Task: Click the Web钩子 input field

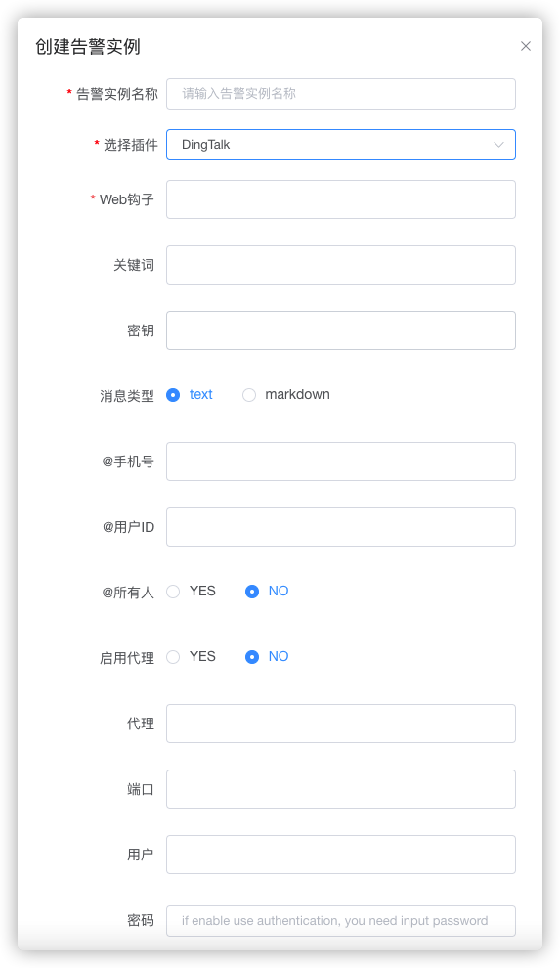Action: click(x=340, y=199)
